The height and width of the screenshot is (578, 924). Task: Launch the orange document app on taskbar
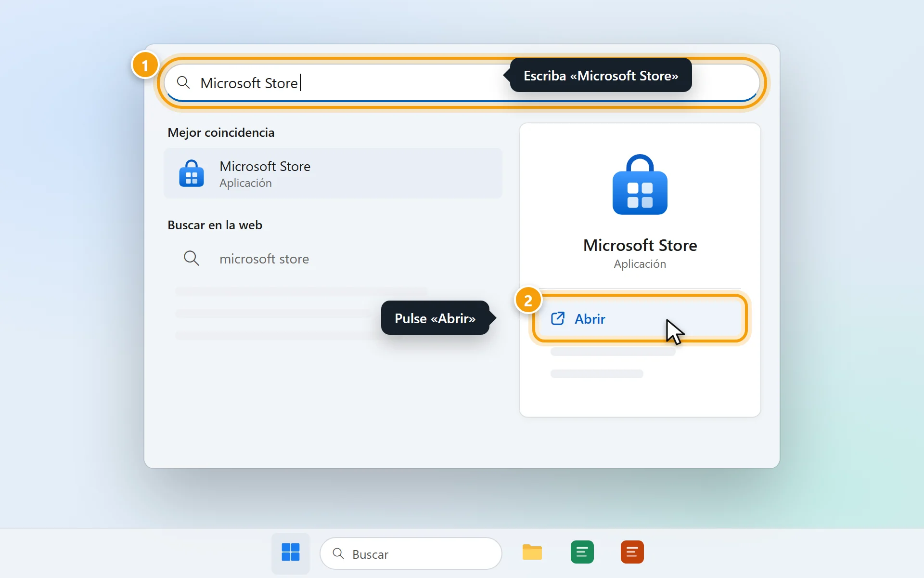pyautogui.click(x=632, y=552)
